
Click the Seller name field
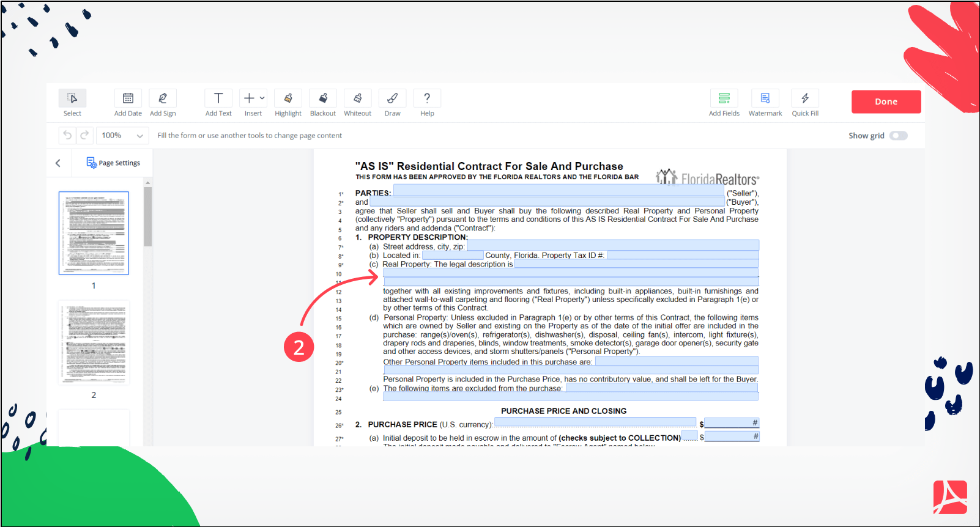point(559,191)
